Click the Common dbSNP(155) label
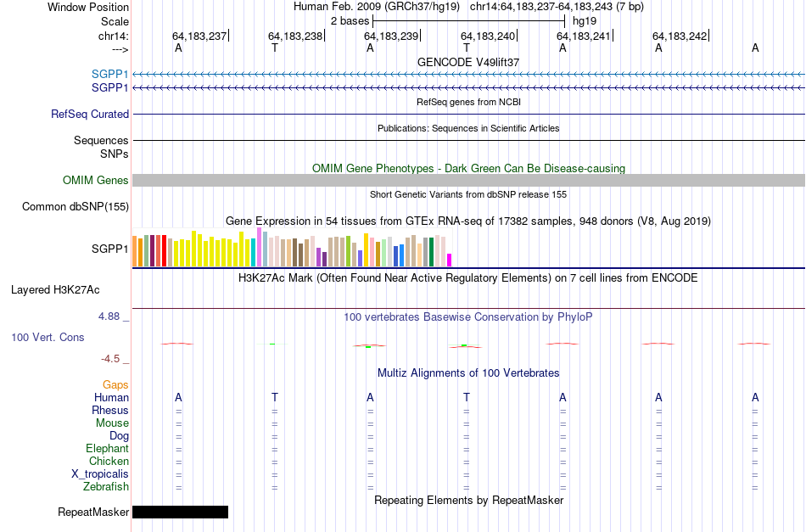The image size is (806, 532). 76,207
